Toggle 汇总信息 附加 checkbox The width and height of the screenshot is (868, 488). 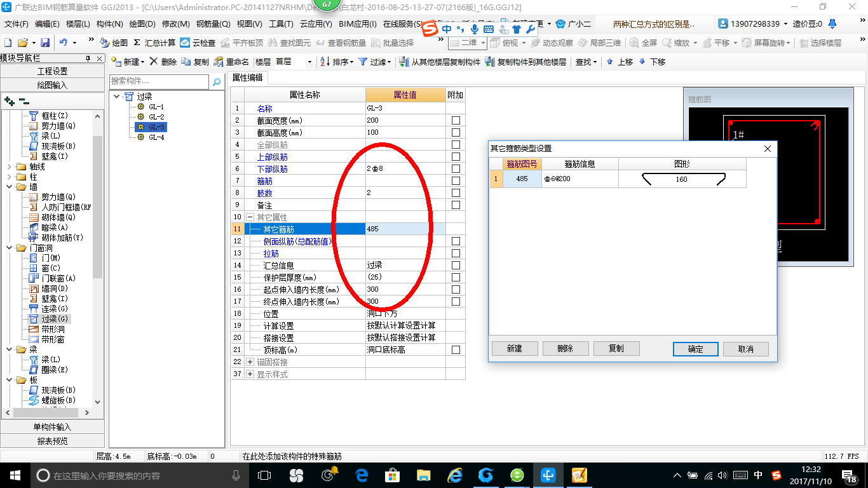click(456, 265)
